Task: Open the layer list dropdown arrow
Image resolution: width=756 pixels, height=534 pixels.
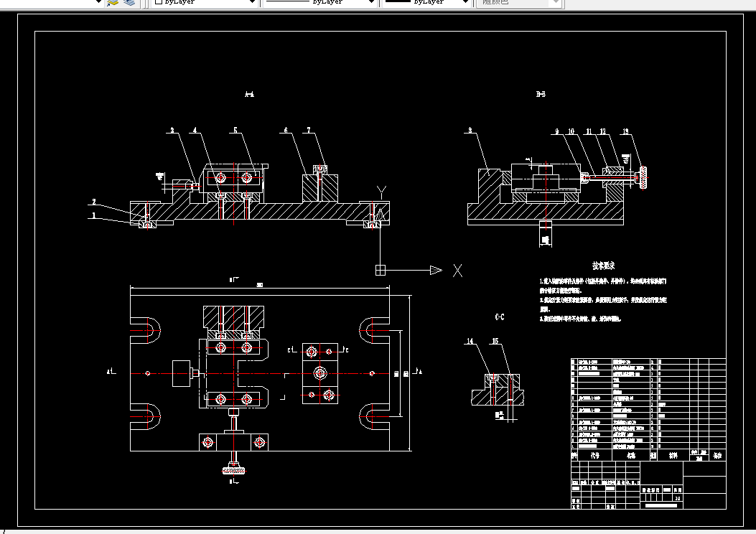Action: [98, 2]
